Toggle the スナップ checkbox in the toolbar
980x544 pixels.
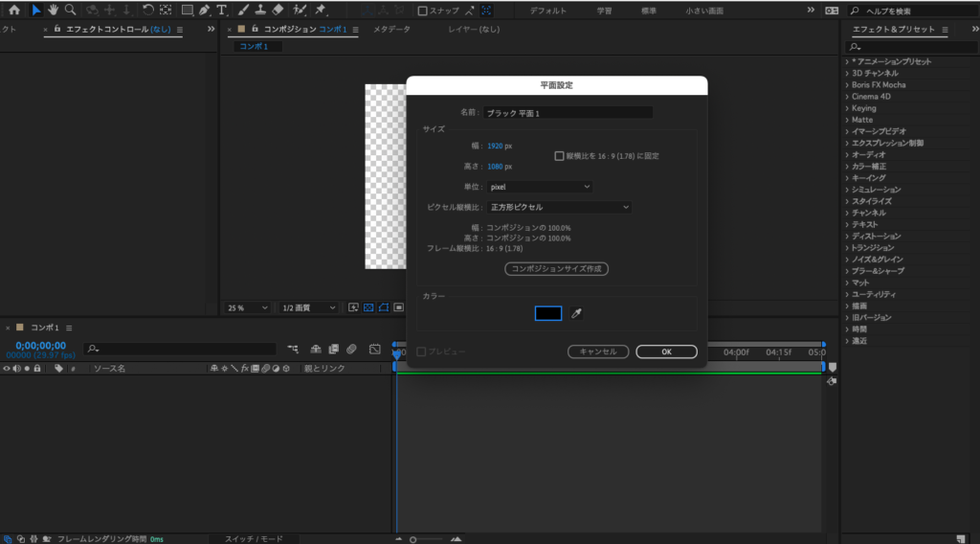pos(422,11)
